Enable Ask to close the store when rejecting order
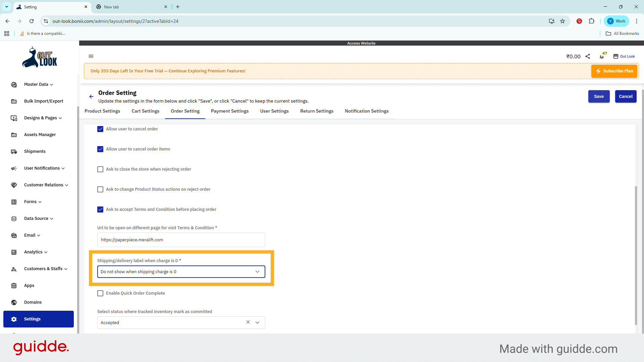Viewport: 644px width, 362px height. (x=100, y=169)
